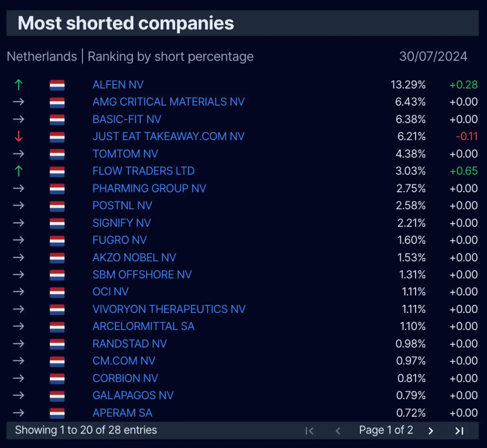Open ARCELORMITTAL SA company link
This screenshot has height=448, width=487.
[x=144, y=326]
